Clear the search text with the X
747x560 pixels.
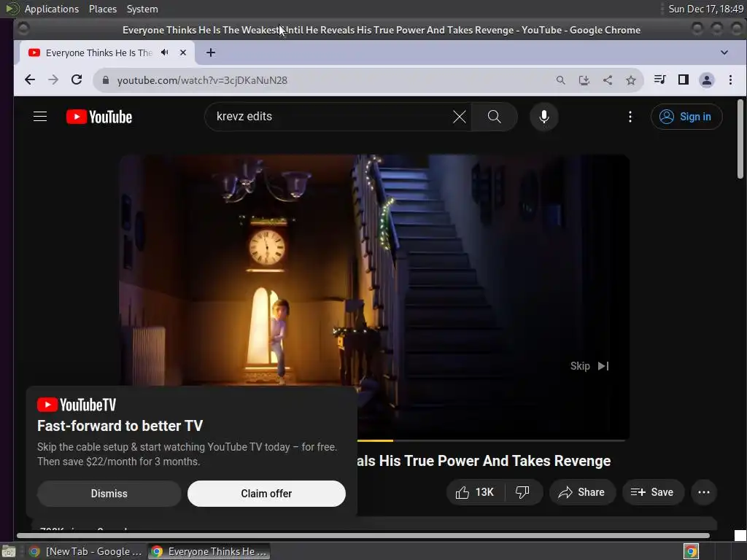point(460,117)
